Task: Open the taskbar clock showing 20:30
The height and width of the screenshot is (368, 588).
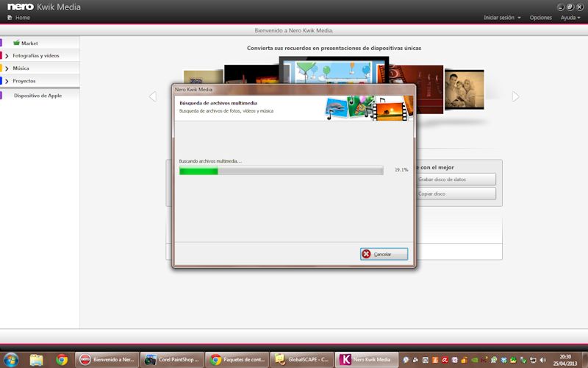Action: (564, 360)
